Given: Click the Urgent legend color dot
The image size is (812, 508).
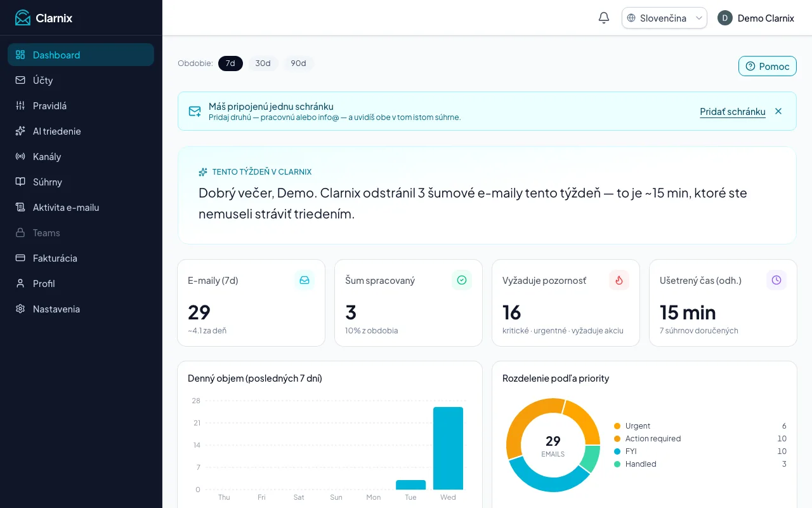Looking at the screenshot, I should coord(617,426).
